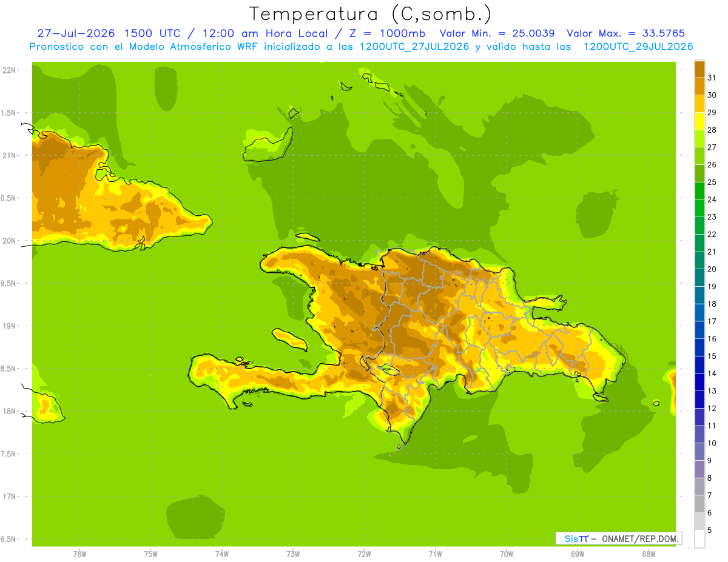
Task: Click the colorbar swatch between 26 and 27
Action: tap(699, 156)
